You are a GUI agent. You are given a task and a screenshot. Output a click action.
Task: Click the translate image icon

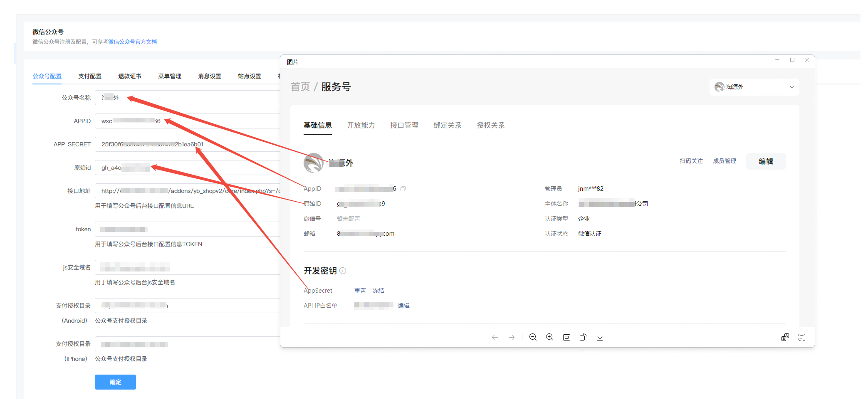point(785,337)
